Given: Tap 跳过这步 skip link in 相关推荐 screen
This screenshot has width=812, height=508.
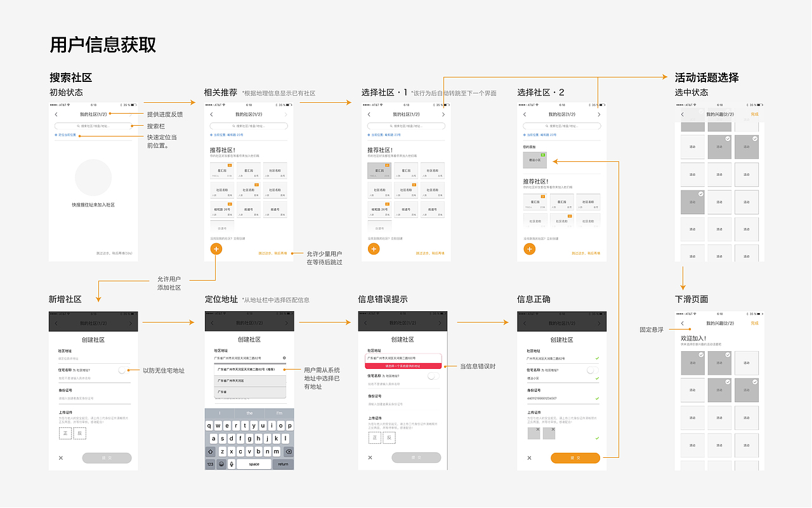Looking at the screenshot, I should coord(273,253).
